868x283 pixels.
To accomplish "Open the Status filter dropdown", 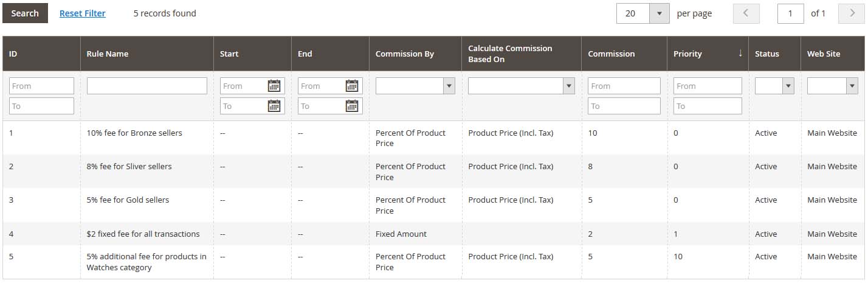I will point(774,86).
